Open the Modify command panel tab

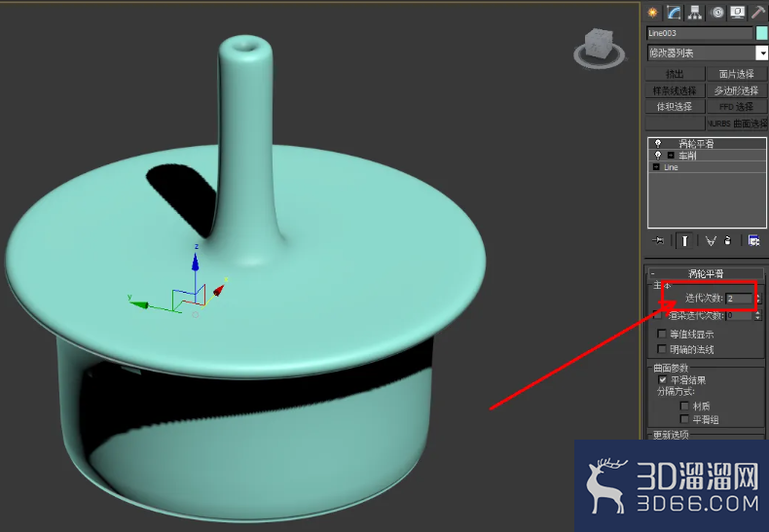coord(674,13)
